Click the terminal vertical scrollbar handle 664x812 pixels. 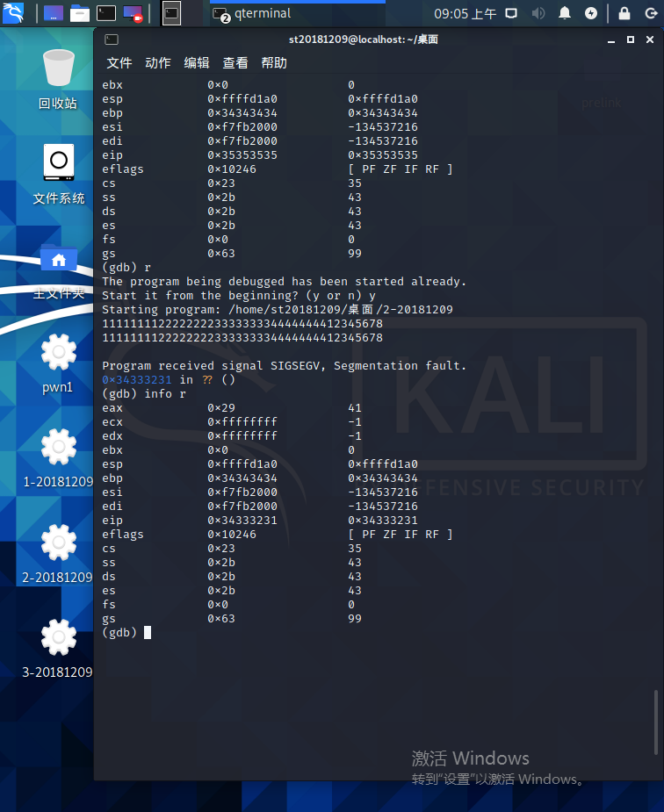point(656,722)
